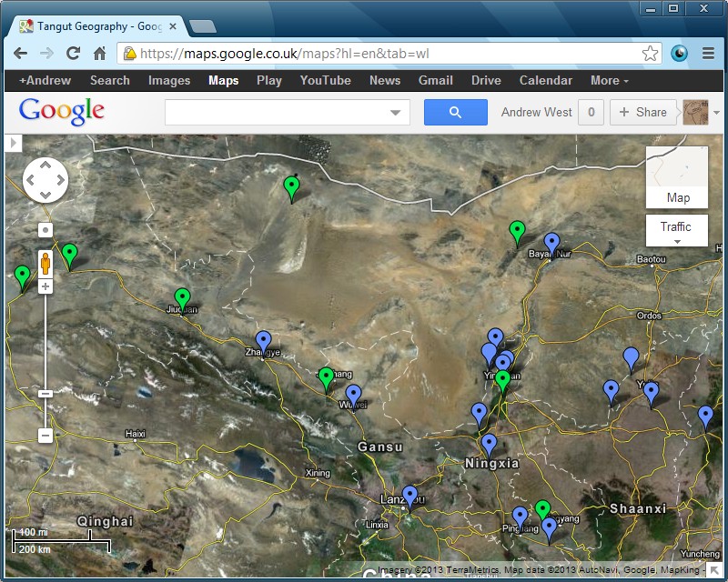Open Search in the Google bar
Viewport: 728px width, 582px height.
click(x=109, y=80)
